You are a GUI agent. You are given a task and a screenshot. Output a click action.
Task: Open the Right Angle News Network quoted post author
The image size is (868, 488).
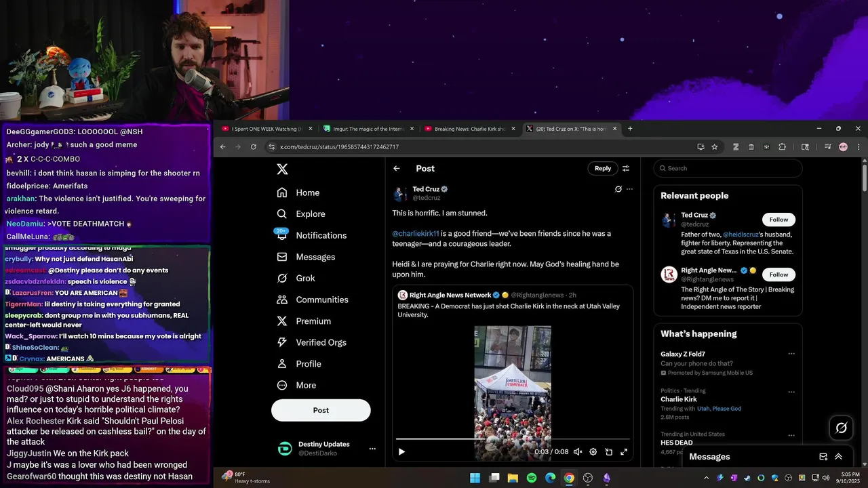tap(450, 295)
